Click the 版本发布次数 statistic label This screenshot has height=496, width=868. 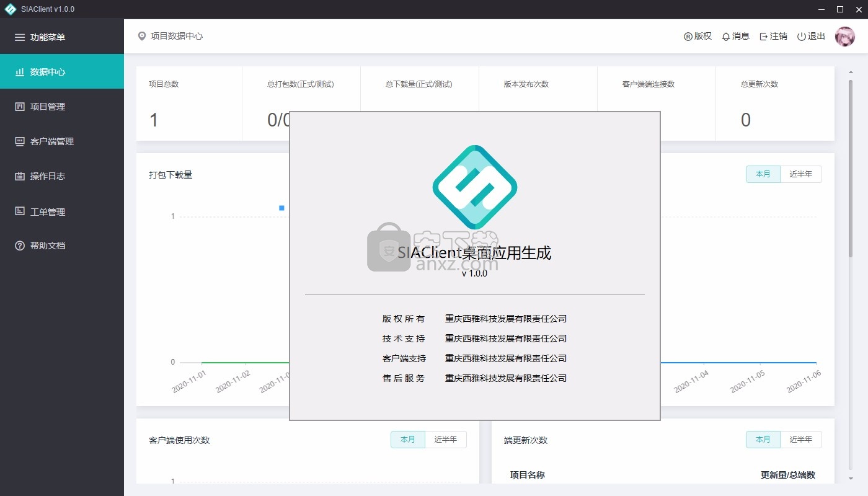point(526,84)
